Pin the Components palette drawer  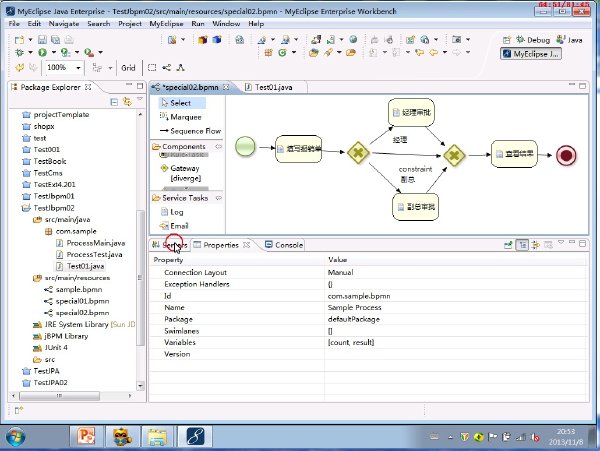[218, 147]
